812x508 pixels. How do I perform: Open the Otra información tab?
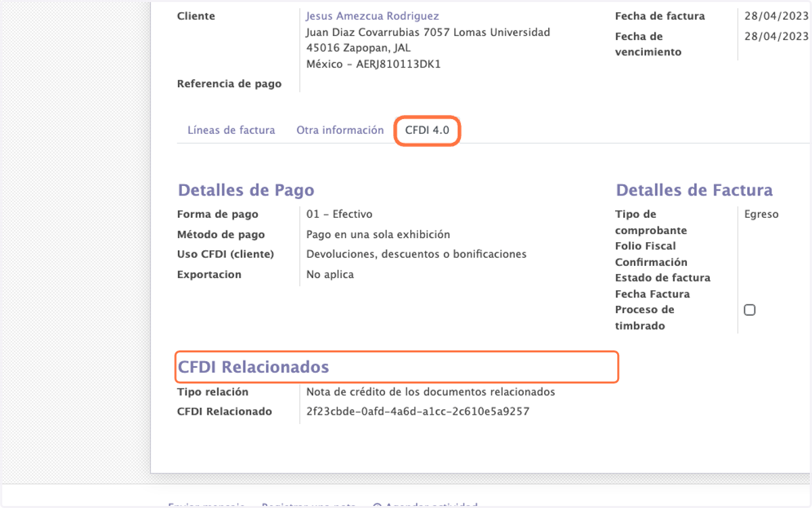[340, 131]
